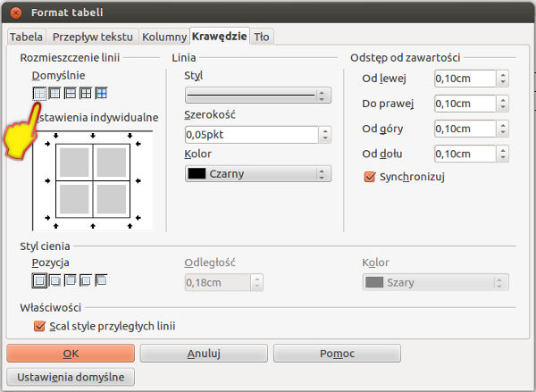Image resolution: width=536 pixels, height=392 pixels.
Task: Open the Przepływ tekstu tab
Action: pos(93,37)
